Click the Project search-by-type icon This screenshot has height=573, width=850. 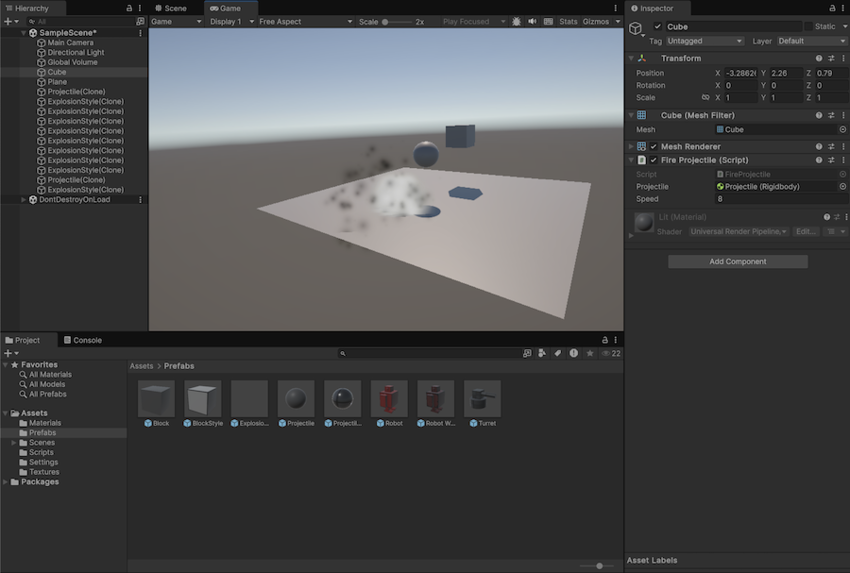[542, 353]
